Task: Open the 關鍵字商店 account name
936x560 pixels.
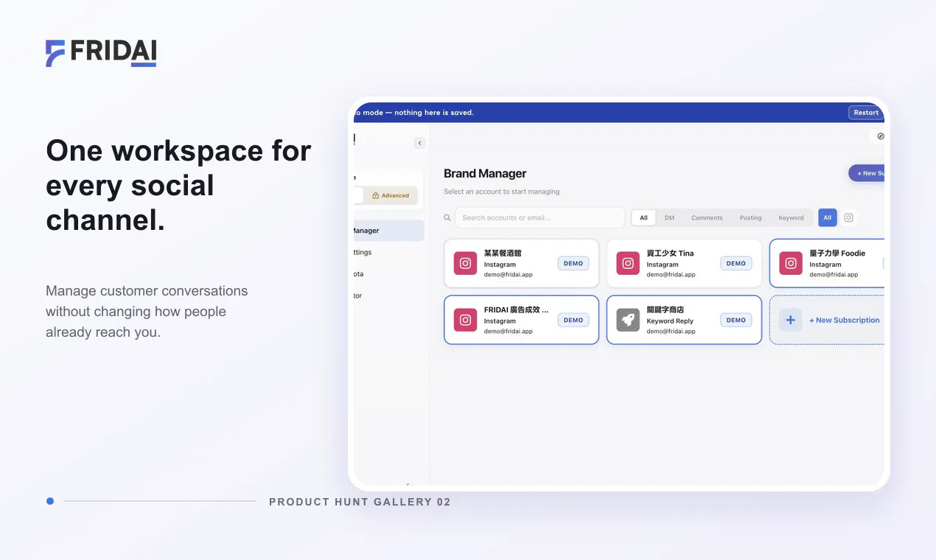Action: [x=666, y=309]
